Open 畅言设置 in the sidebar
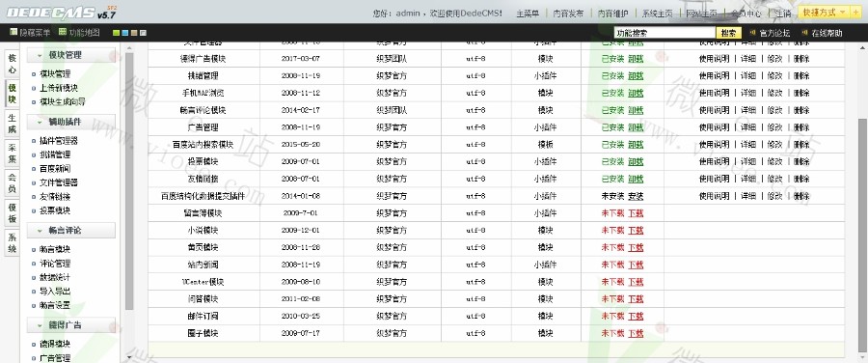The width and height of the screenshot is (868, 363). 55,305
